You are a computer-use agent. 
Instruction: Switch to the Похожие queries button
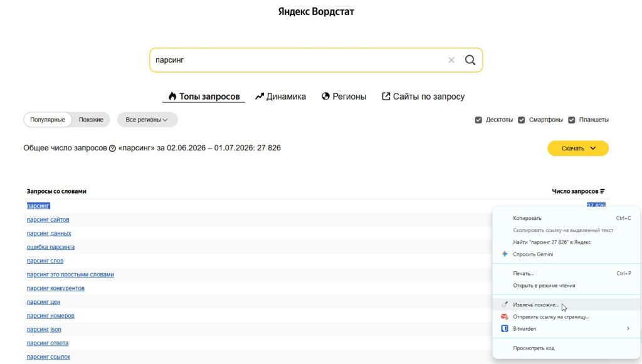(x=91, y=120)
